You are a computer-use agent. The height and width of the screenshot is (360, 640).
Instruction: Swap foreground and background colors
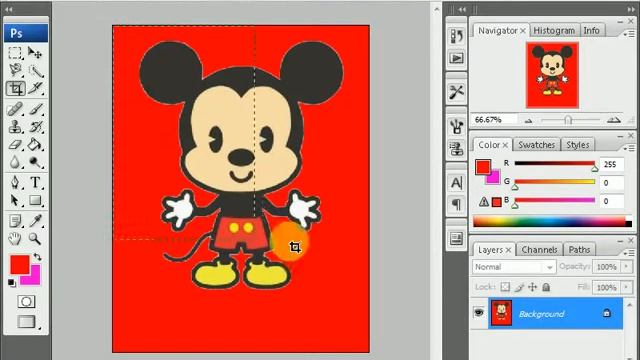coord(37,257)
